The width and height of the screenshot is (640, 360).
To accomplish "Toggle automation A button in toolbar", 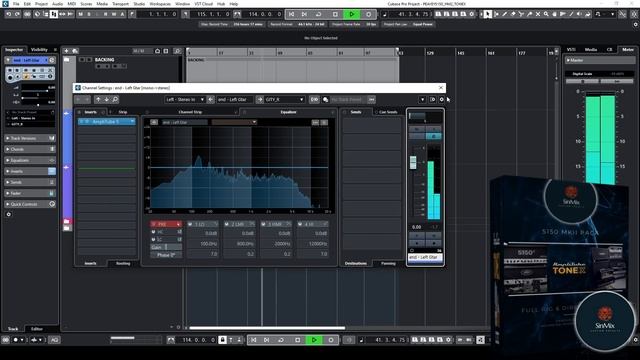I will [122, 14].
